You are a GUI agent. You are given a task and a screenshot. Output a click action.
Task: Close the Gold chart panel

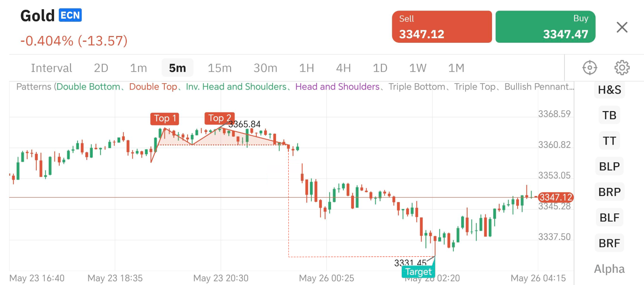click(x=622, y=27)
